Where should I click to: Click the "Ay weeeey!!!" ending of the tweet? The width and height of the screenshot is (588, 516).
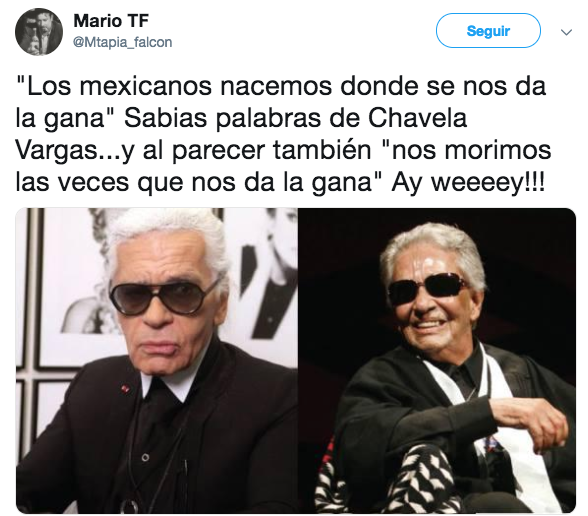coord(468,183)
